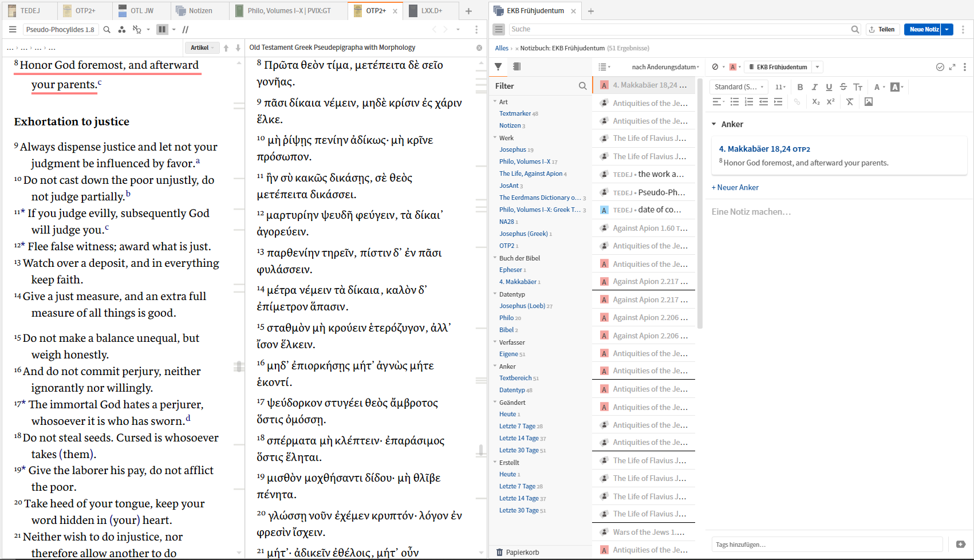Search within the Filter sidebar
This screenshot has width=974, height=560.
click(x=582, y=86)
